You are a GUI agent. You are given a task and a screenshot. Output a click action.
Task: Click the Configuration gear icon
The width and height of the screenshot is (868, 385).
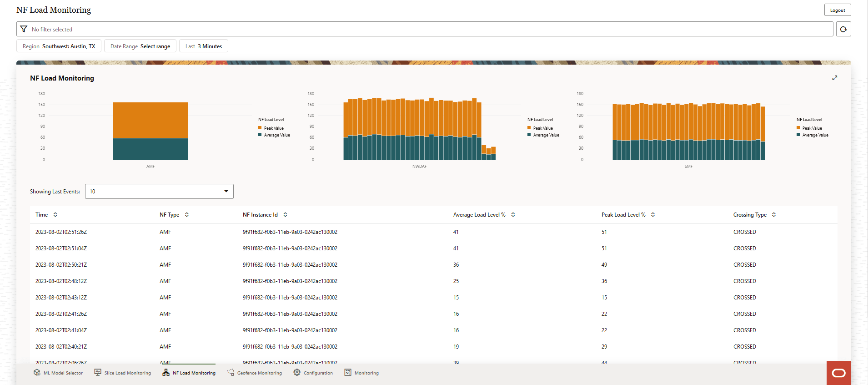(x=297, y=372)
